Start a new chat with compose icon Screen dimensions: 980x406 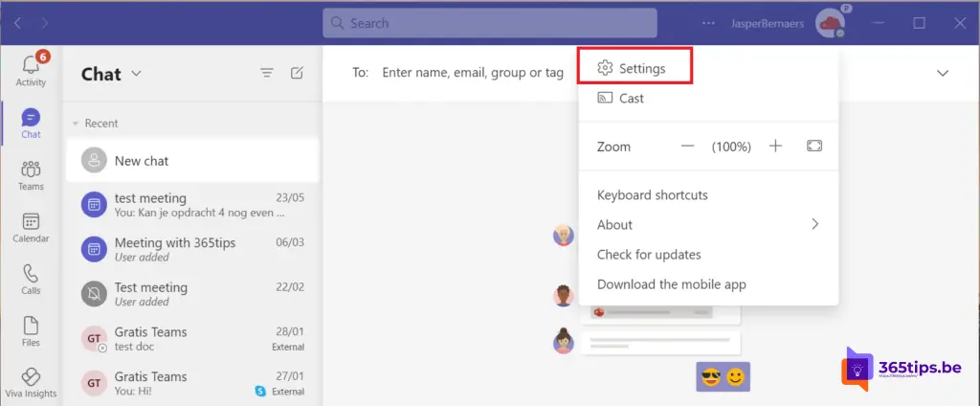[x=297, y=73]
